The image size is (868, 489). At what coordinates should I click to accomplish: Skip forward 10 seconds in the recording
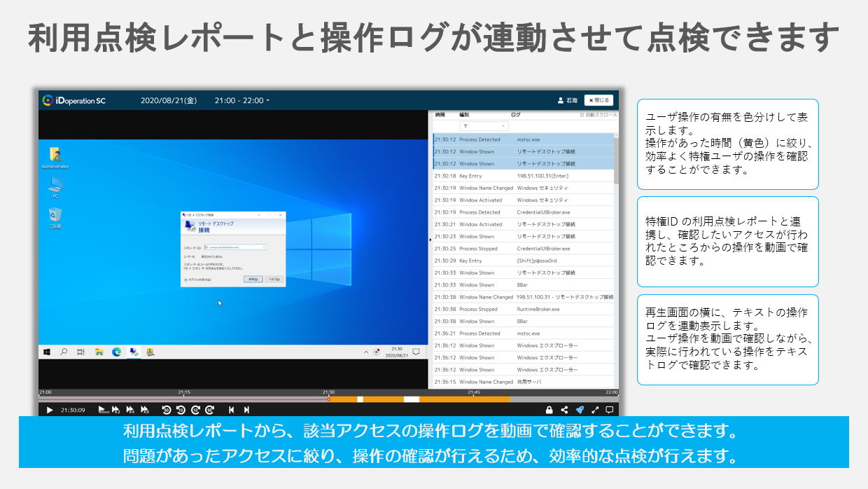coord(196,410)
